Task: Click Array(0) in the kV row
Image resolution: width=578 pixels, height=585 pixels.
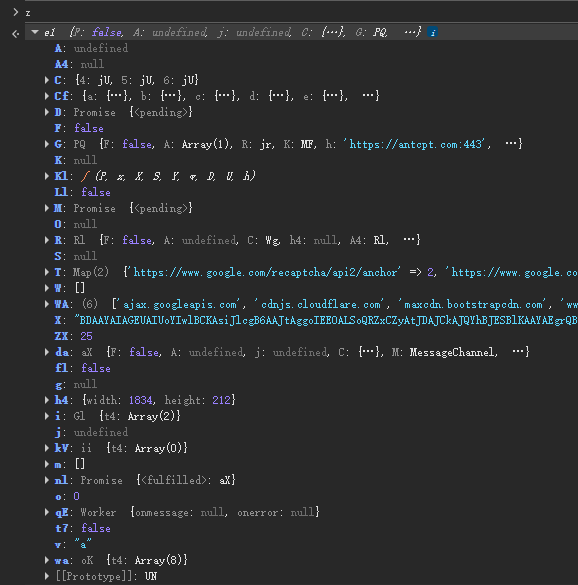Action: pyautogui.click(x=158, y=448)
